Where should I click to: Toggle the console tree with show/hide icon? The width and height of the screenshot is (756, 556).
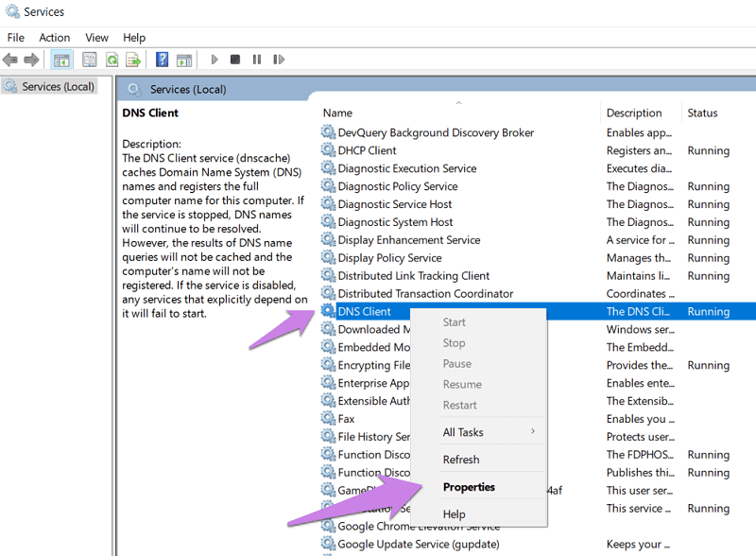pos(62,59)
